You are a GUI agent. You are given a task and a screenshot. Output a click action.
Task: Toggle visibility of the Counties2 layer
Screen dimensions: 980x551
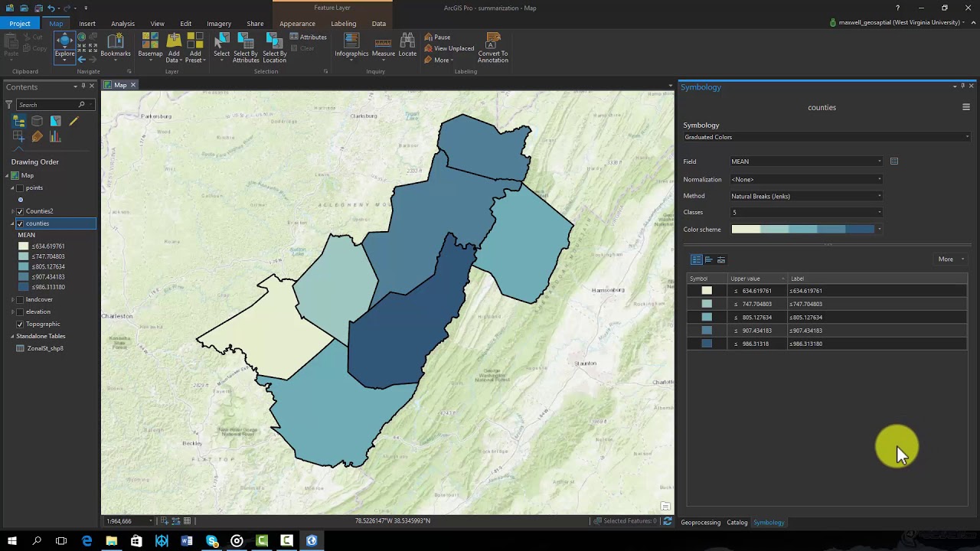(20, 211)
